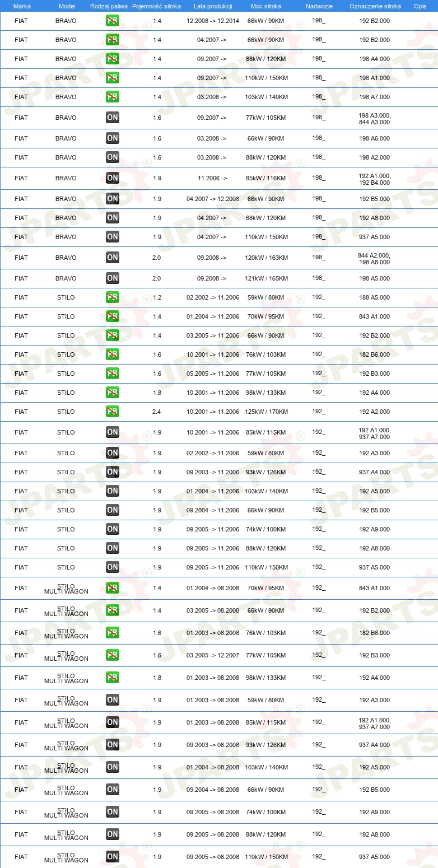Select engine code '188 A5.000'

pyautogui.click(x=375, y=297)
